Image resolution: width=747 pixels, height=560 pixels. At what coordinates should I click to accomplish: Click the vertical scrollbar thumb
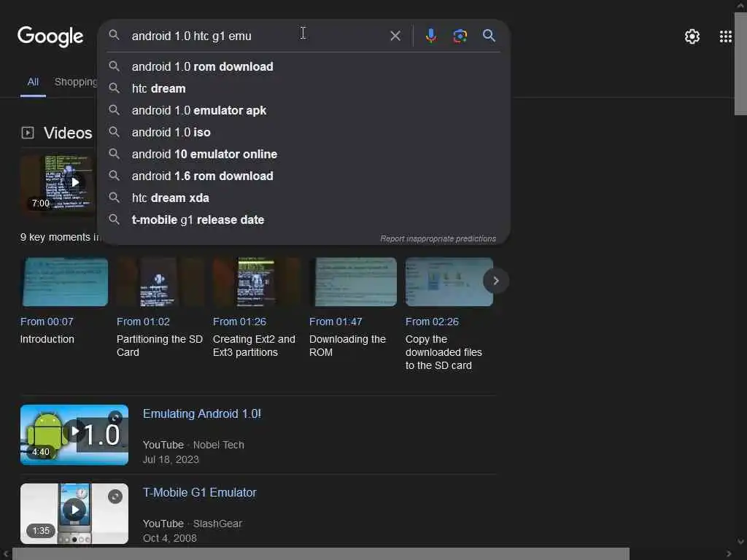740,64
